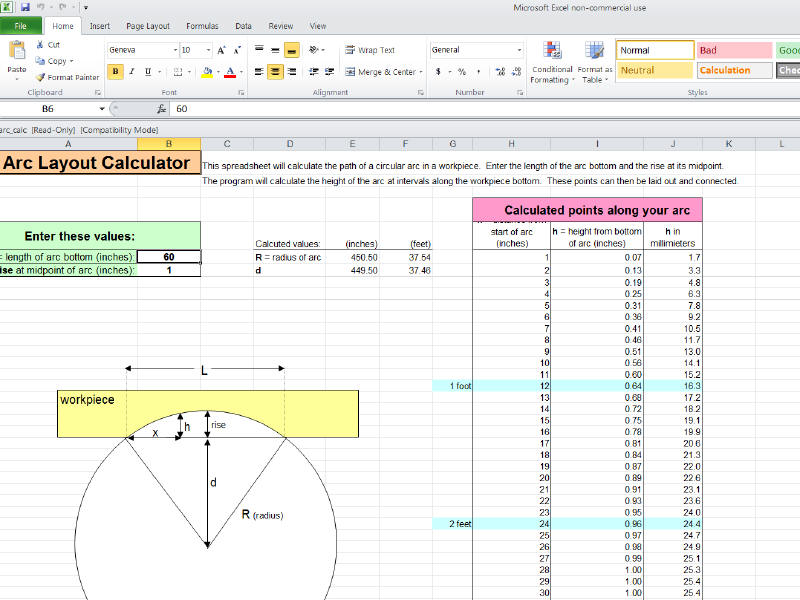Viewport: 800px width, 600px height.
Task: Switch to the Formulas ribbon tab
Action: click(x=204, y=26)
